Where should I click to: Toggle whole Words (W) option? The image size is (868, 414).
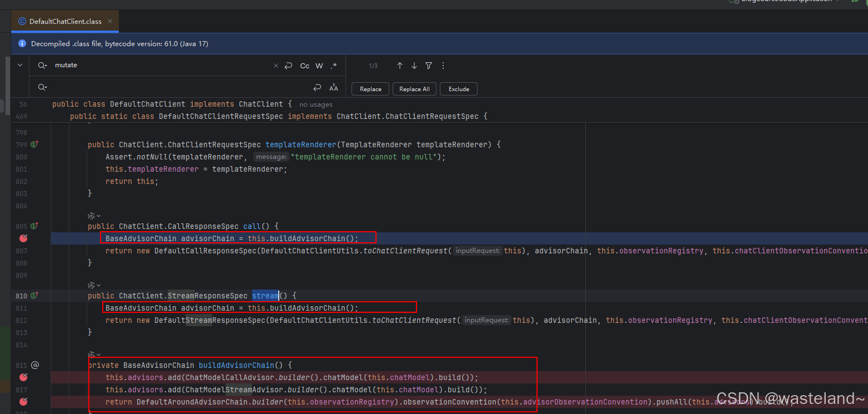pyautogui.click(x=319, y=66)
